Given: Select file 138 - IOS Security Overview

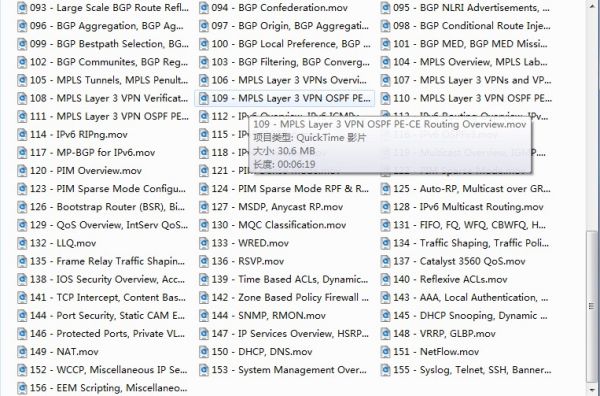Looking at the screenshot, I should click(x=101, y=279).
